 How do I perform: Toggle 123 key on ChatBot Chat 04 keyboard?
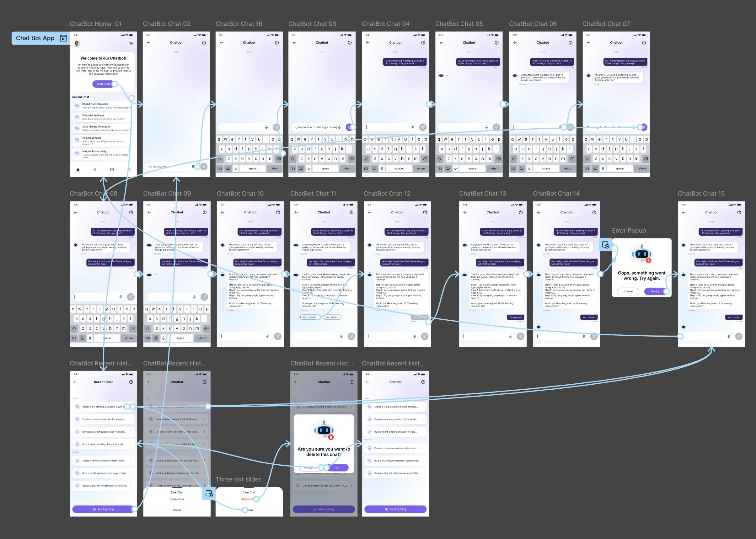[x=366, y=168]
